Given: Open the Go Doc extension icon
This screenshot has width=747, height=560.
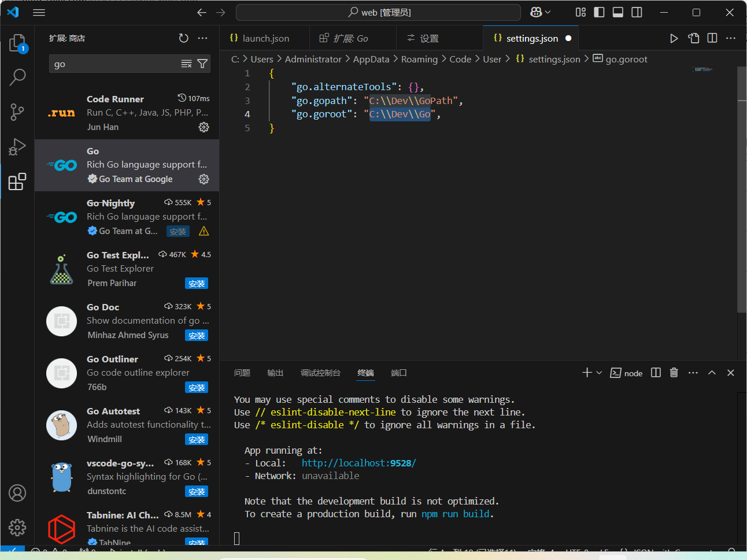Looking at the screenshot, I should pos(62,321).
